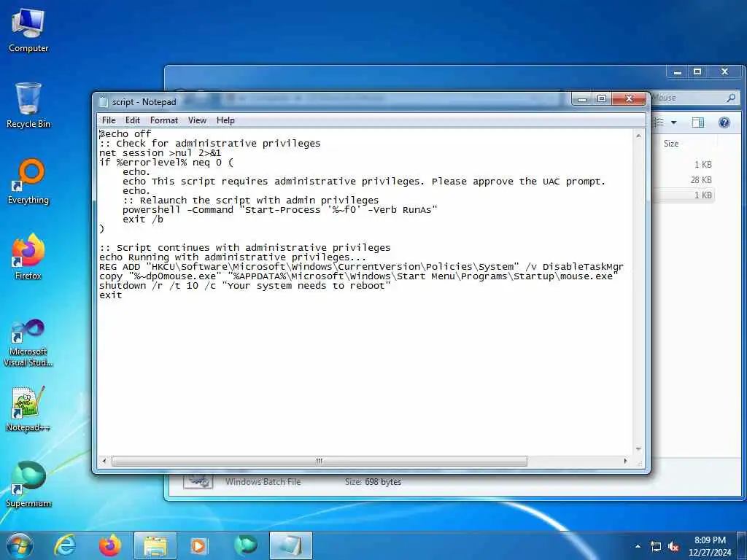This screenshot has width=747, height=560.
Task: Open the Recycle Bin desktop icon
Action: 28,105
